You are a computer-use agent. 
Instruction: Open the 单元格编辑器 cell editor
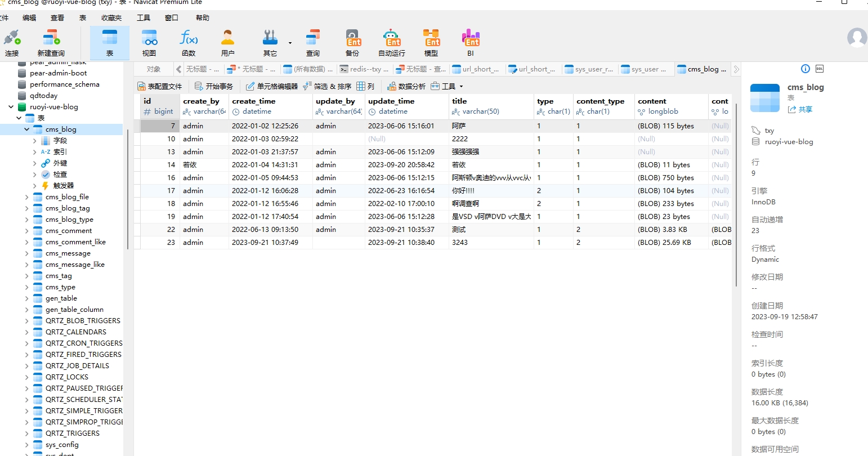(x=272, y=86)
